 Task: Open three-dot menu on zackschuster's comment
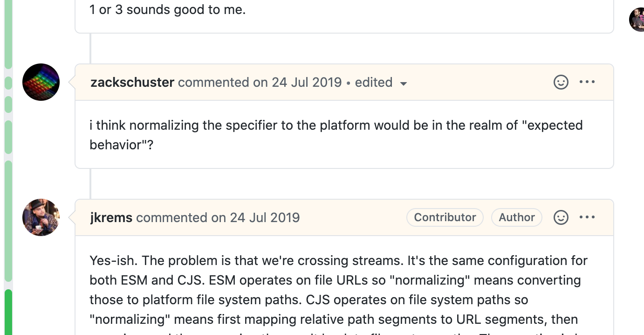(587, 82)
